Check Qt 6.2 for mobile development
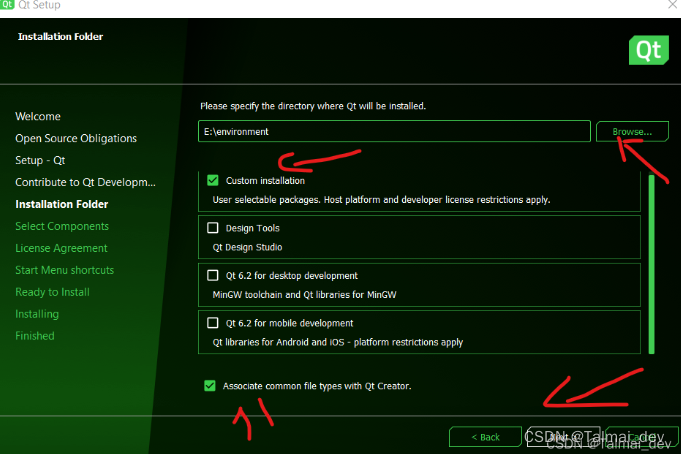This screenshot has width=681, height=454. (213, 323)
